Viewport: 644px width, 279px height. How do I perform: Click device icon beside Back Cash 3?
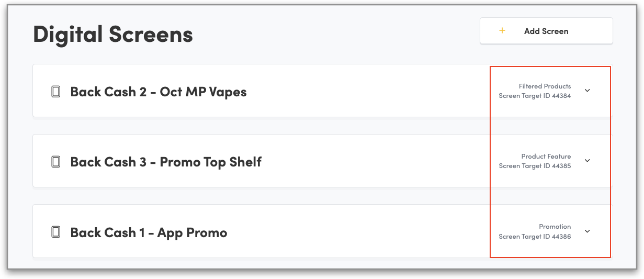coord(55,162)
